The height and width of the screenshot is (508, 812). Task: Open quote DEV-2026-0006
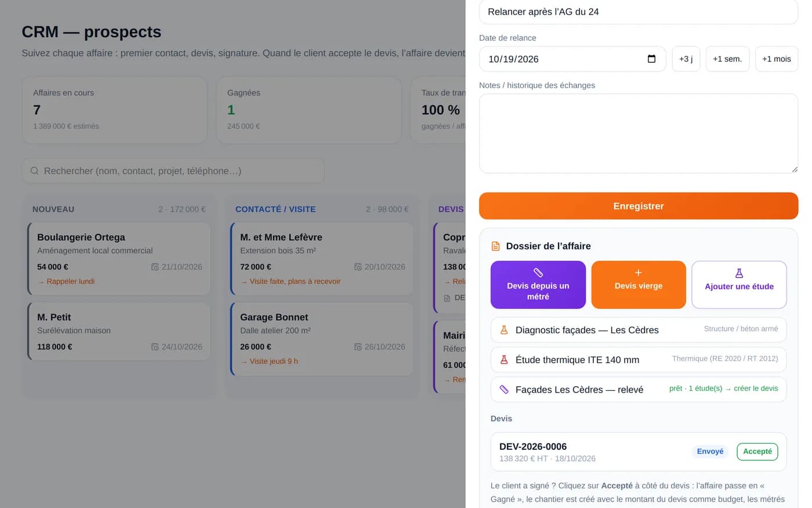click(x=639, y=452)
